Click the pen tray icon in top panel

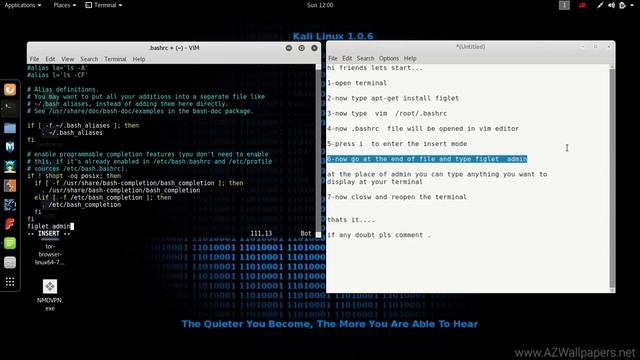click(x=600, y=5)
